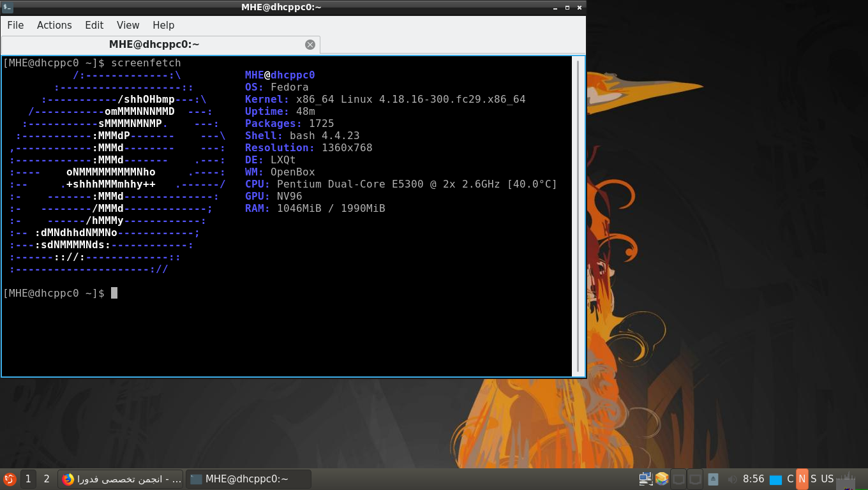Screen dimensions: 868x490
Task: Click the 8:56 clock
Action: [x=754, y=479]
